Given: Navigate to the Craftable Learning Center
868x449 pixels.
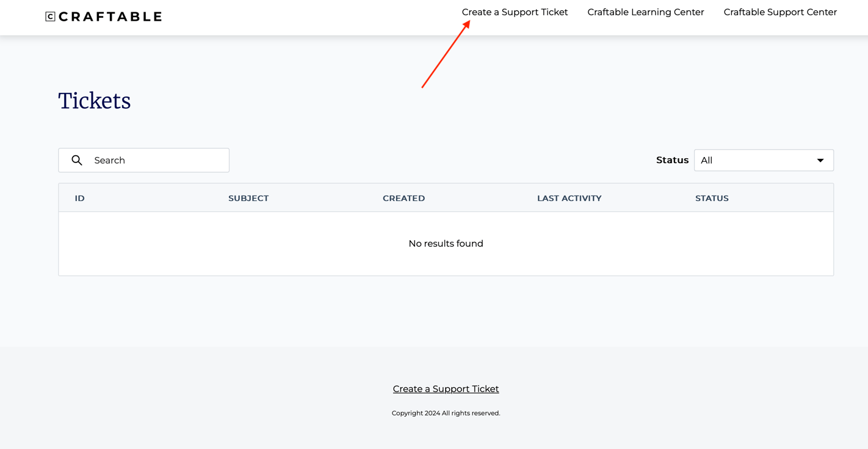Looking at the screenshot, I should click(x=645, y=12).
